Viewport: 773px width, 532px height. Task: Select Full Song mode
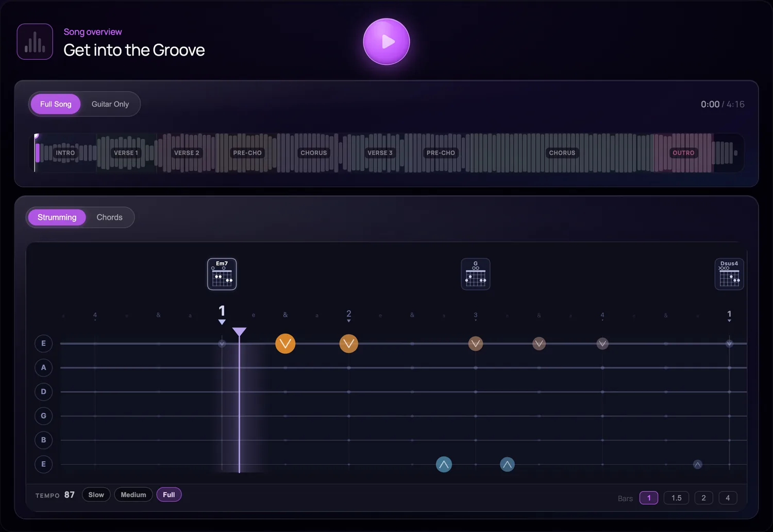click(x=56, y=104)
